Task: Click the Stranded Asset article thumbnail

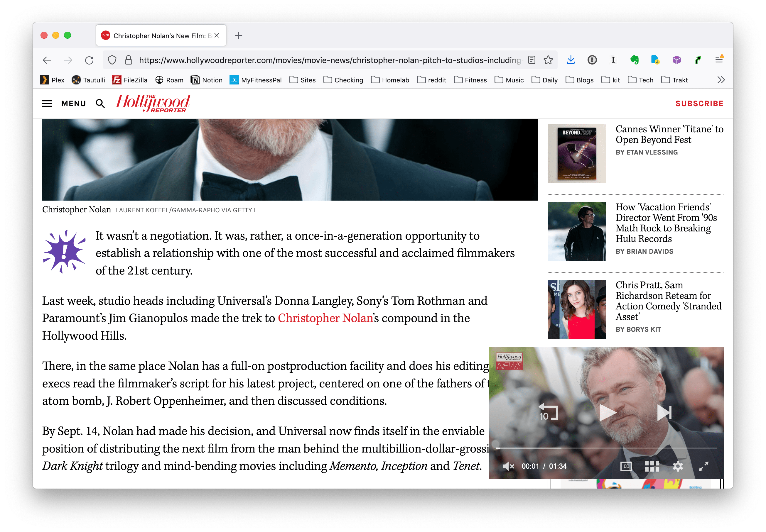Action: (577, 309)
